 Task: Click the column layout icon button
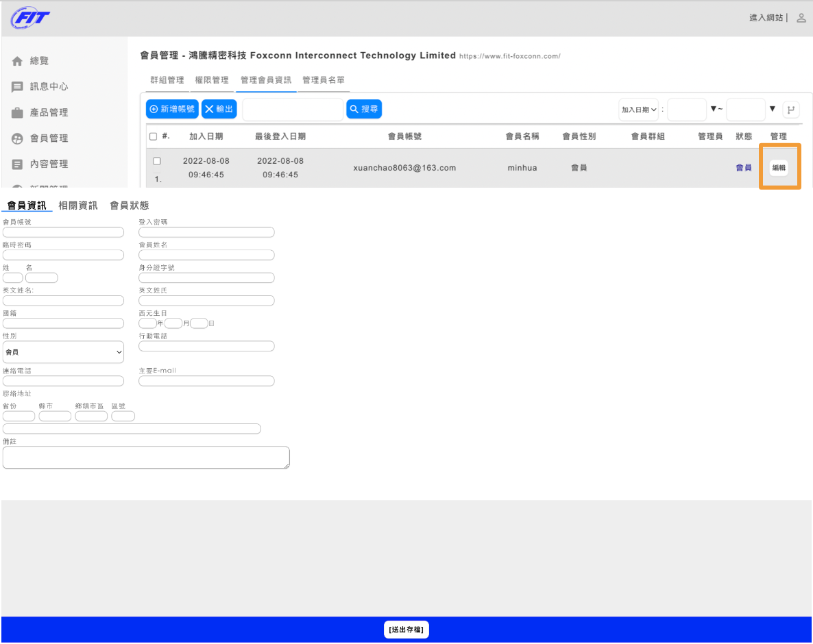point(790,110)
